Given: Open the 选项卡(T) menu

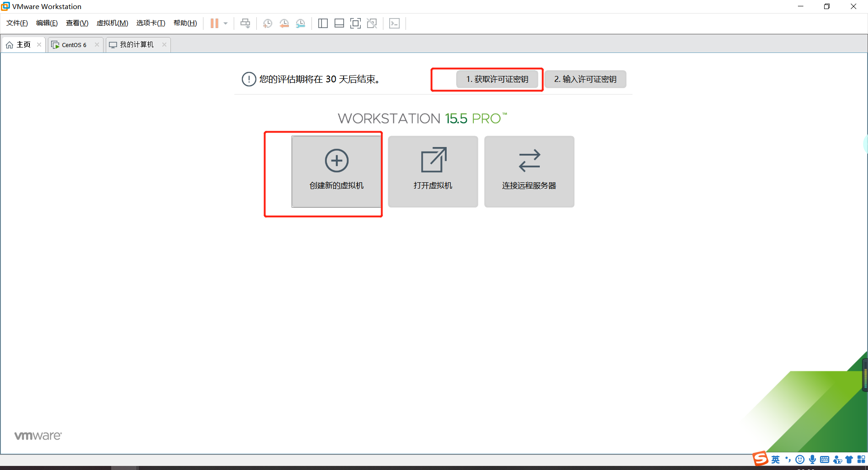Looking at the screenshot, I should point(151,23).
